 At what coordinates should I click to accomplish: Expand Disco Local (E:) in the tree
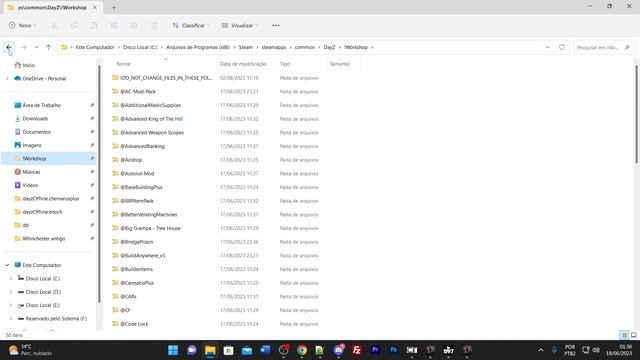point(11,305)
